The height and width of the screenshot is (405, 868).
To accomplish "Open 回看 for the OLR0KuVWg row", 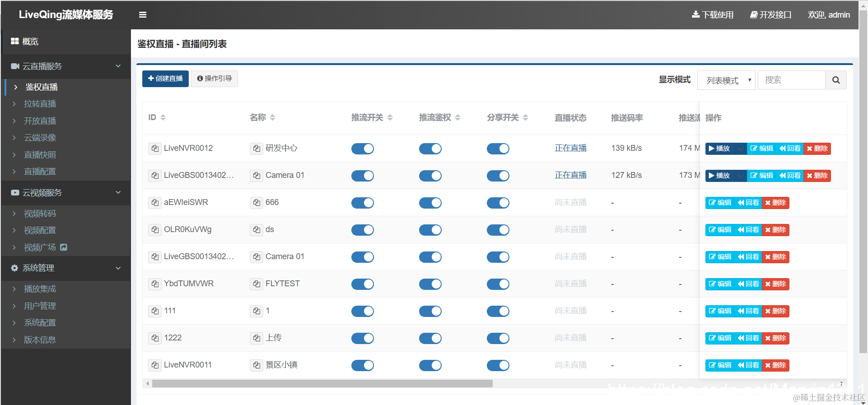I will coord(748,230).
